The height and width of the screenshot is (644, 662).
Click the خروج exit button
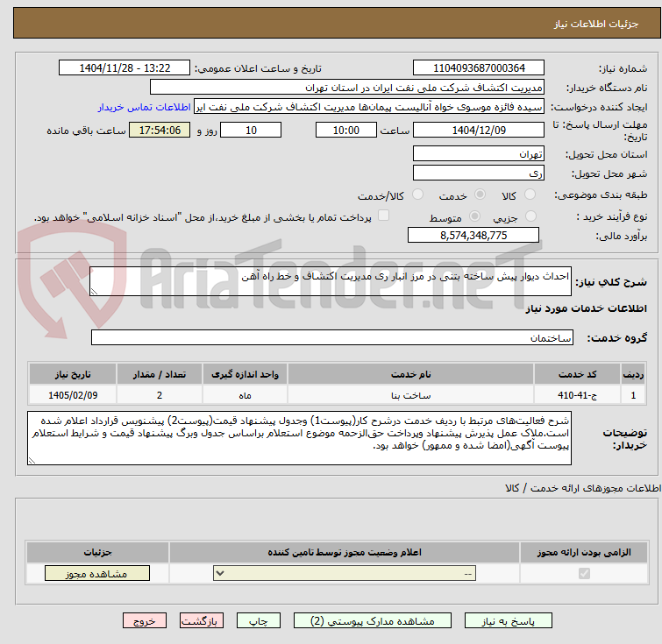(x=145, y=621)
